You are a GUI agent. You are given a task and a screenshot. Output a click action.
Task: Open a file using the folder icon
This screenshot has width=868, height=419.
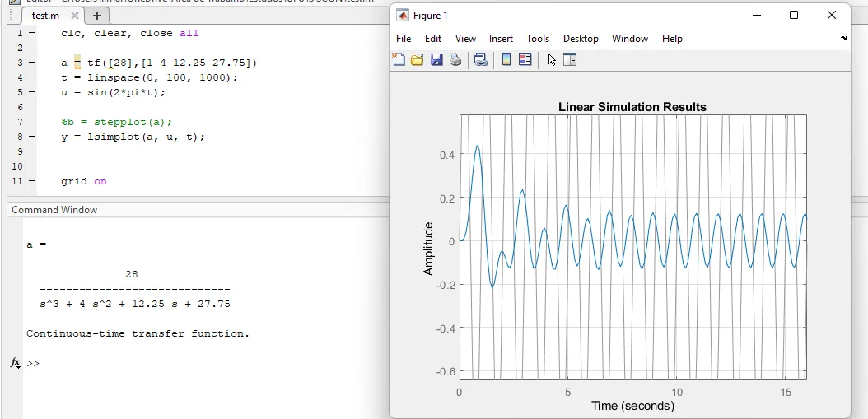(x=418, y=59)
